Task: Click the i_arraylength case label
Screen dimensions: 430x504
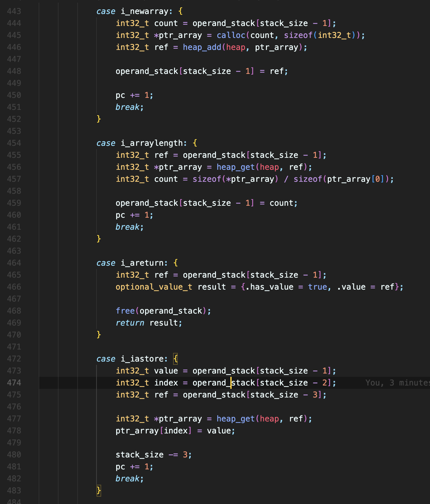Action: 151,143
